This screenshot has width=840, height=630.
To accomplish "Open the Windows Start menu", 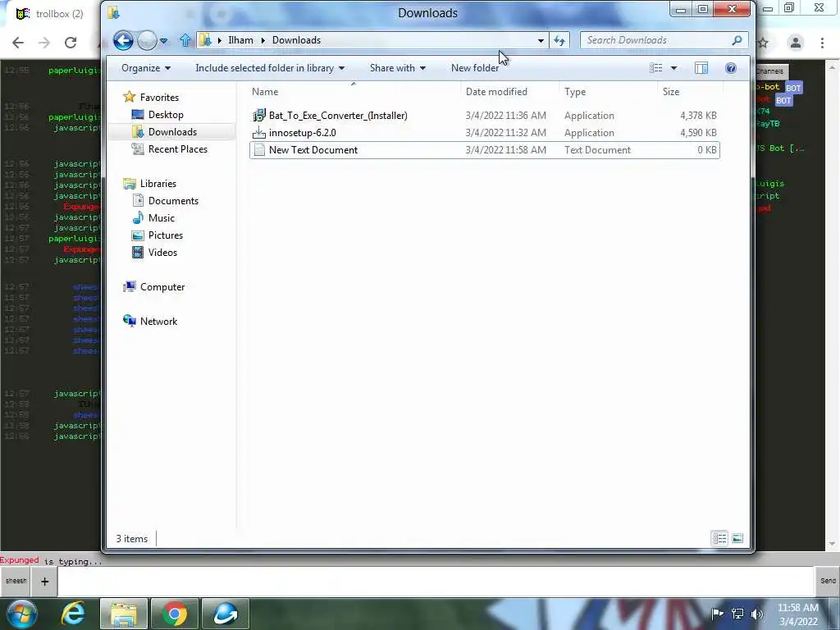I will pos(22,614).
